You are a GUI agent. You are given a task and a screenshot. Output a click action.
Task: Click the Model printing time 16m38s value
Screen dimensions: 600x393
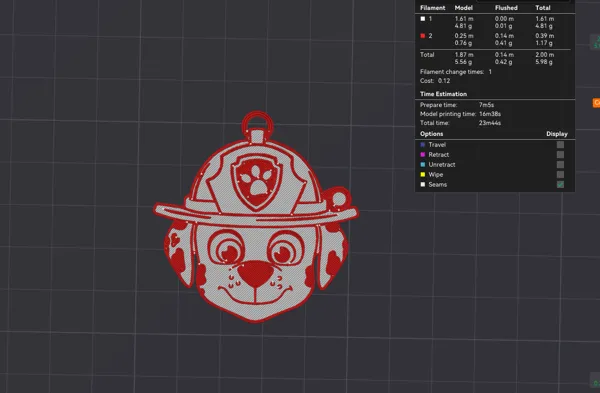(x=490, y=114)
